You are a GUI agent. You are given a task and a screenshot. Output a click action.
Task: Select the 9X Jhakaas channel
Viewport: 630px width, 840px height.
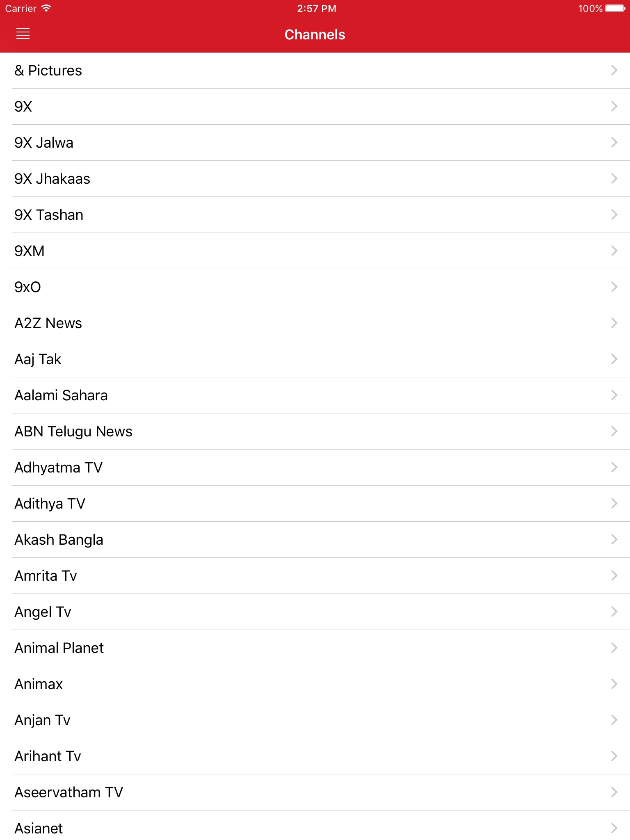[52, 179]
